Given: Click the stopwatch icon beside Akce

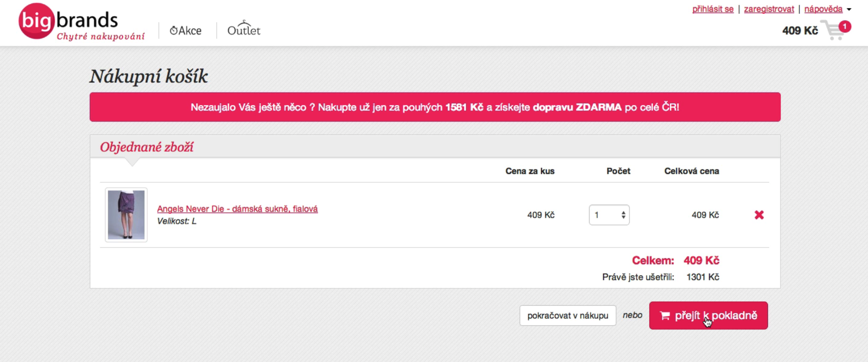Looking at the screenshot, I should [174, 30].
